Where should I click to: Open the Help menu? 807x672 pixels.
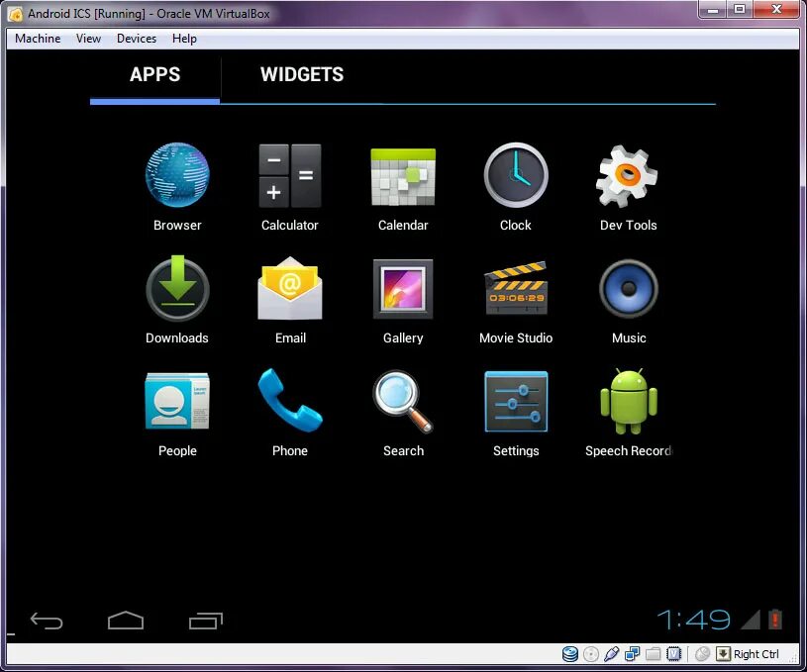[x=184, y=39]
